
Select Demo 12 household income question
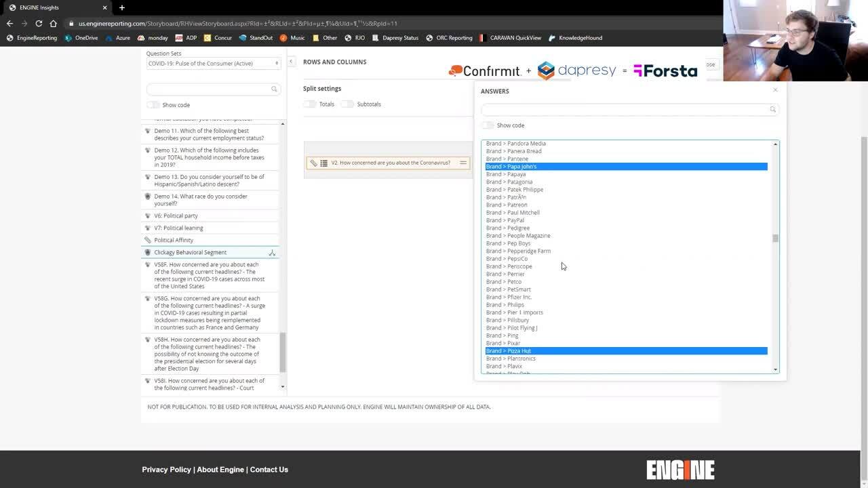210,157
